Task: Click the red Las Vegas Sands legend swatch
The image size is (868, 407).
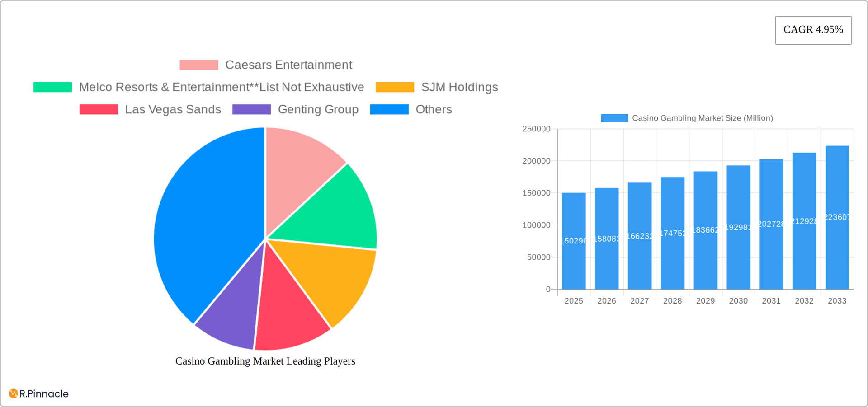Action: (99, 109)
